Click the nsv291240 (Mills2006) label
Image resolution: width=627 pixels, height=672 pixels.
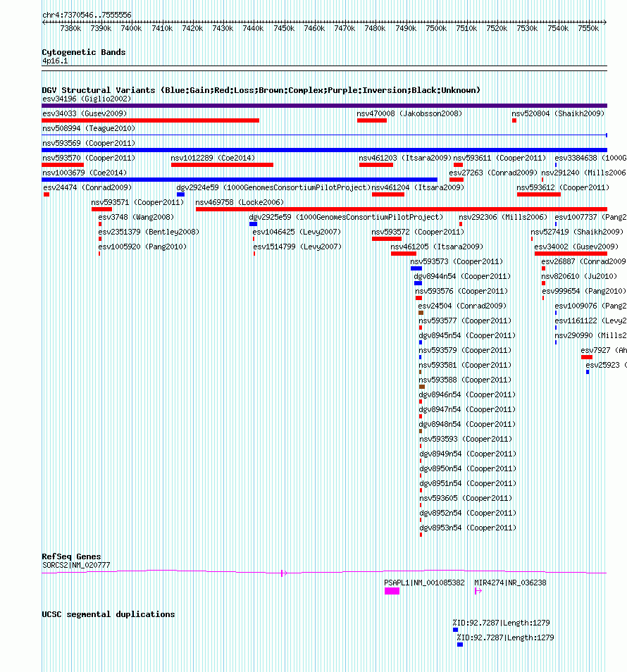pos(583,173)
